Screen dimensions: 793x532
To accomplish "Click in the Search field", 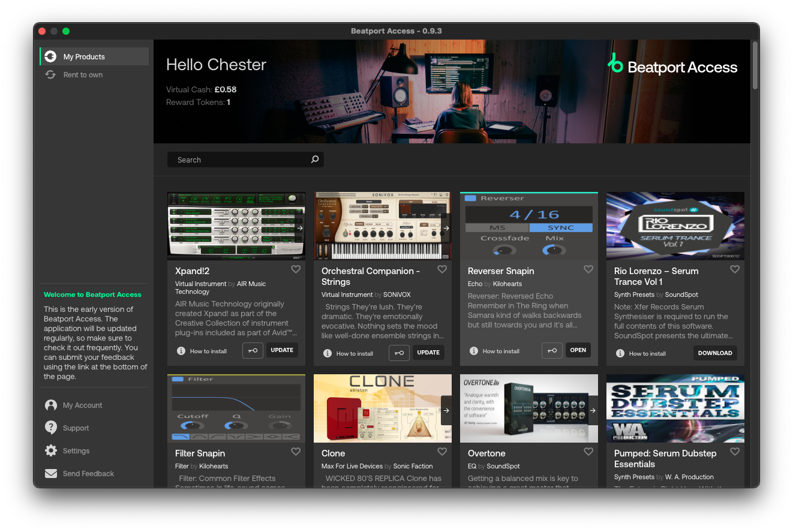I will tap(245, 160).
